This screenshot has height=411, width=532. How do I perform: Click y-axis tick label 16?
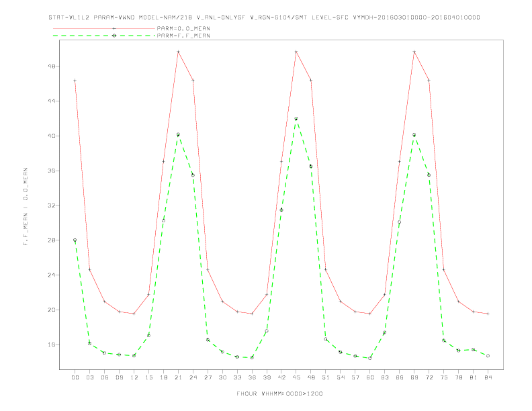point(52,345)
